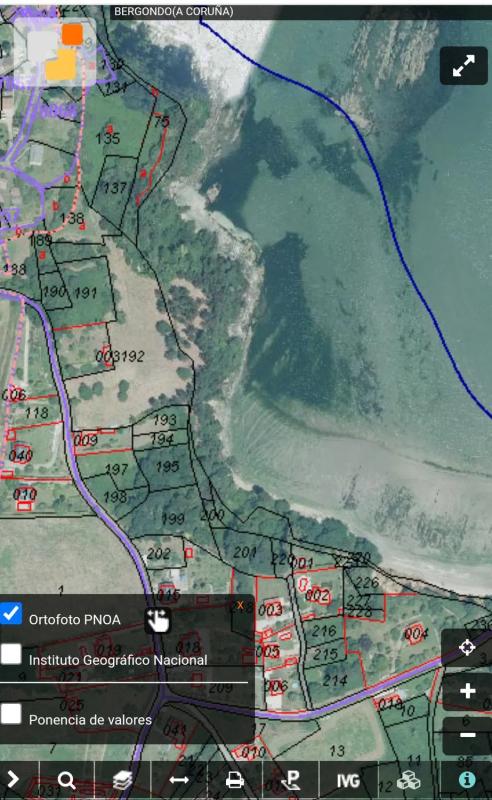Open the search magnifier tool
492x800 pixels.
[67, 780]
